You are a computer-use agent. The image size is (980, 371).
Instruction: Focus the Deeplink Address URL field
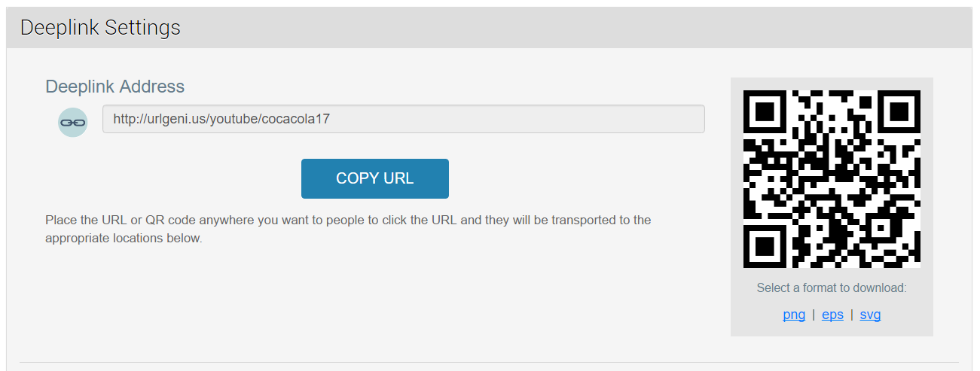[404, 119]
